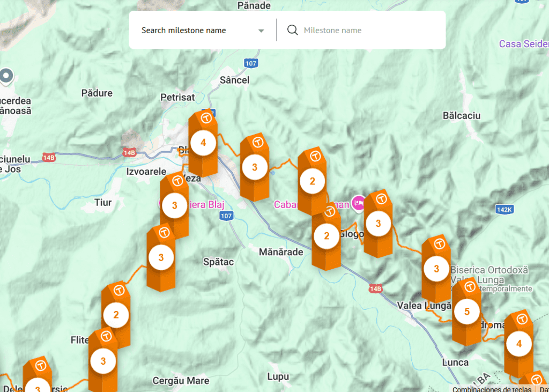Click the 107 road shield south of Blaj
This screenshot has width=549, height=392.
pos(226,216)
